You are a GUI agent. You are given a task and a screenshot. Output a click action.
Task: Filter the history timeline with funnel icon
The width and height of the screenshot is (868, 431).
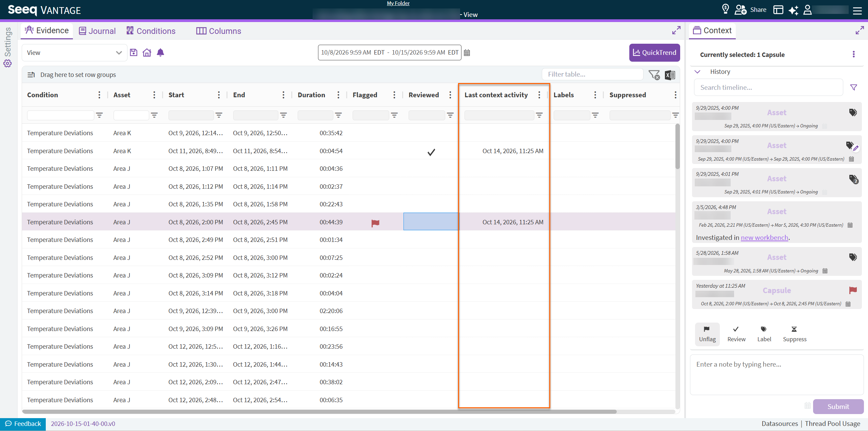(854, 87)
